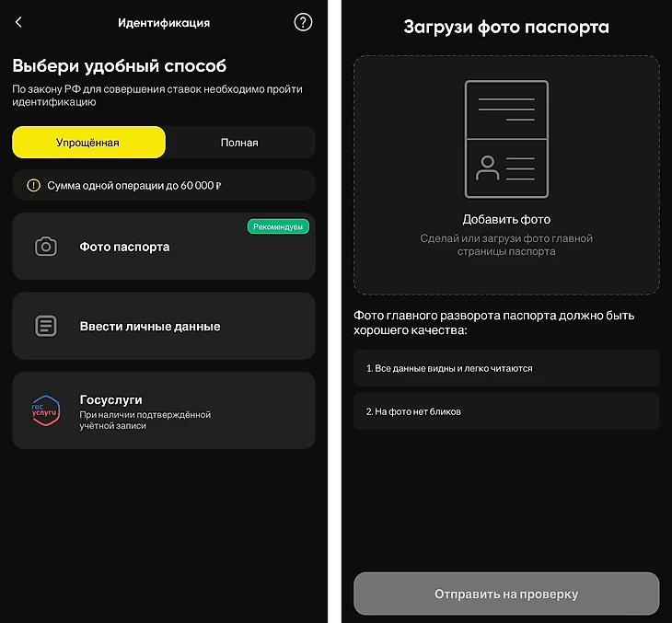The width and height of the screenshot is (672, 623).
Task: Tap the Госуслуги hexagon logo
Action: (x=45, y=410)
